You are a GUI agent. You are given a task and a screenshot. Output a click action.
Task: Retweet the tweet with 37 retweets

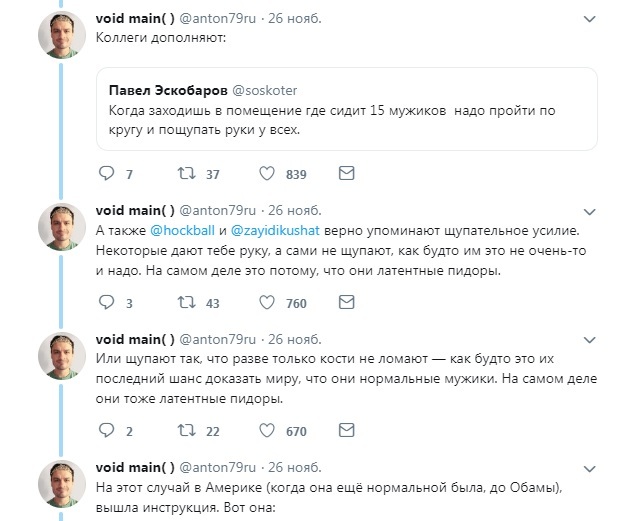coord(184,173)
